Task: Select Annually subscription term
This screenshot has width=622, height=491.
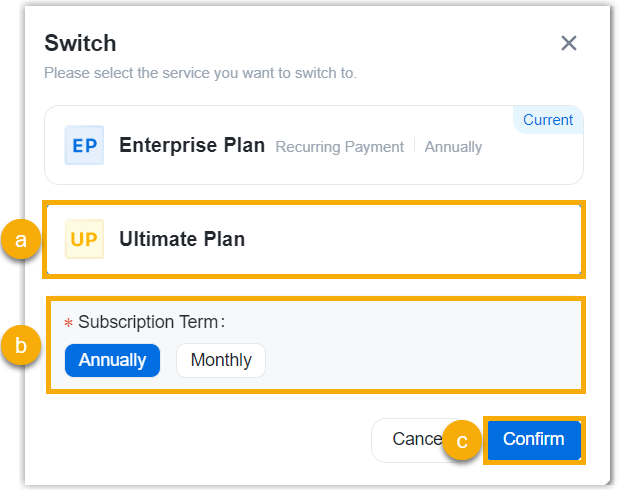Action: click(x=112, y=360)
